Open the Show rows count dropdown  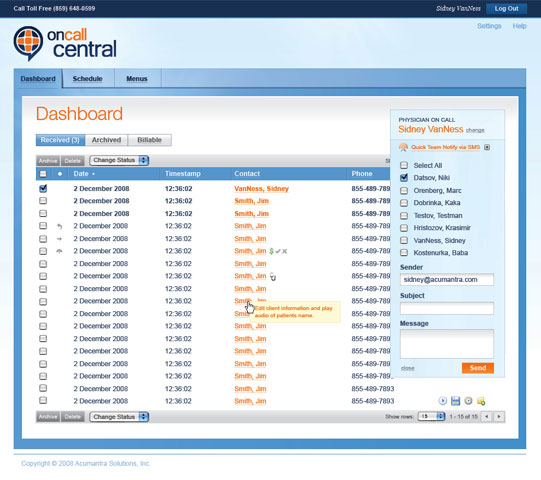[x=431, y=417]
